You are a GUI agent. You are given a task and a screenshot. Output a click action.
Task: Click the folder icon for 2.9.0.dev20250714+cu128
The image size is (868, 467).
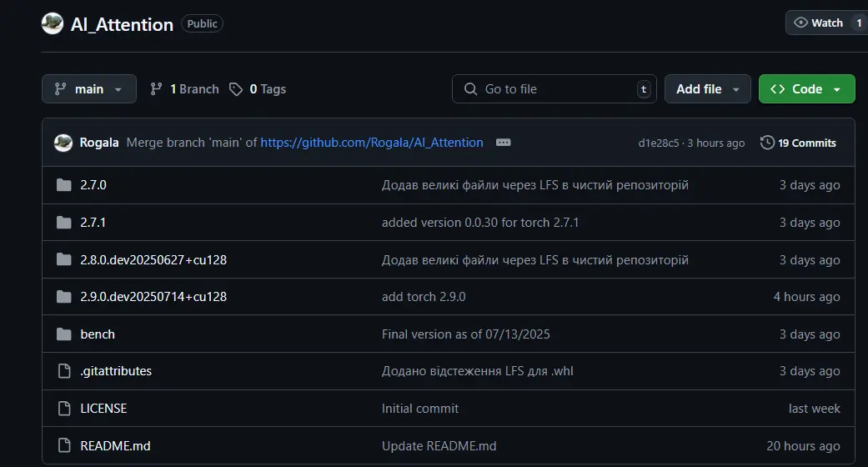coord(64,297)
